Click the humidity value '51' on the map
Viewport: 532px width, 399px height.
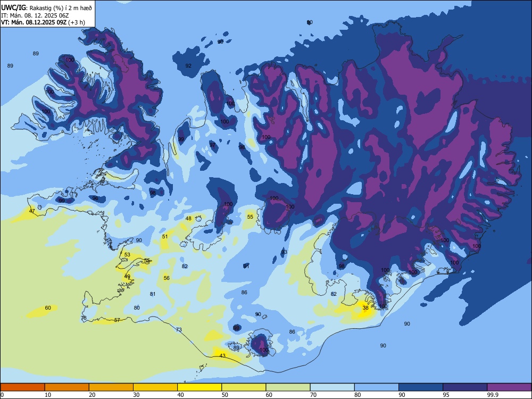[x=165, y=237]
